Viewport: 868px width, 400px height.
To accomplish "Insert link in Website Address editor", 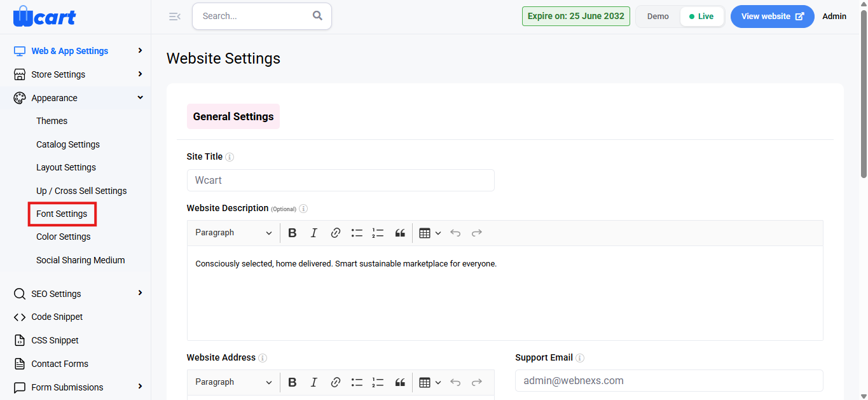I will pos(336,382).
